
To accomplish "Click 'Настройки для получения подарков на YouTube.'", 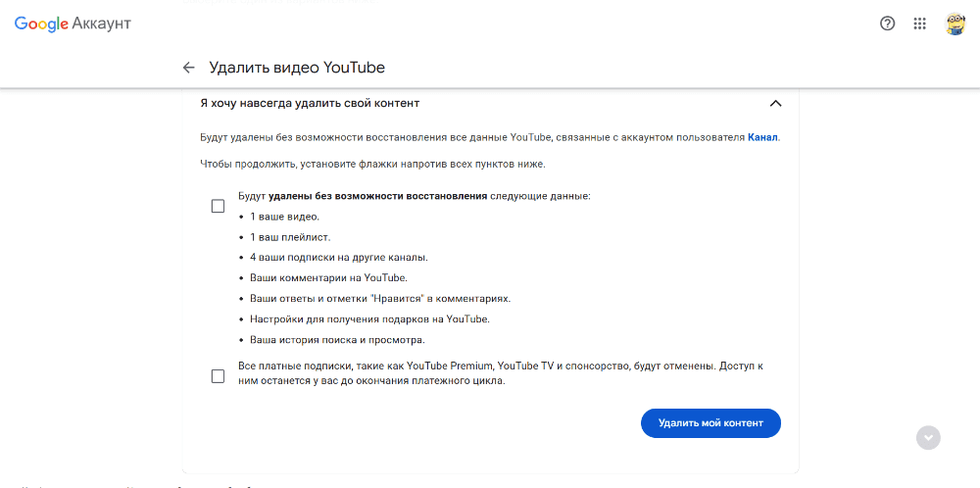I will pos(370,319).
